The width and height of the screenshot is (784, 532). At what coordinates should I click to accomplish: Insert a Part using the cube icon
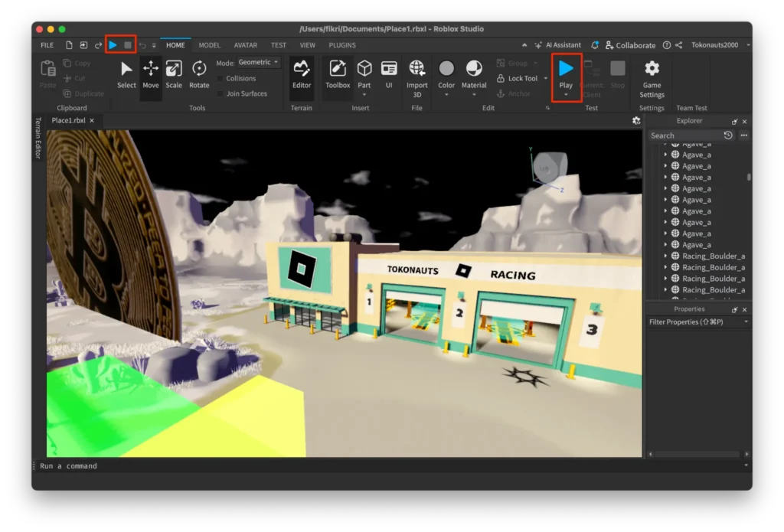pos(364,70)
